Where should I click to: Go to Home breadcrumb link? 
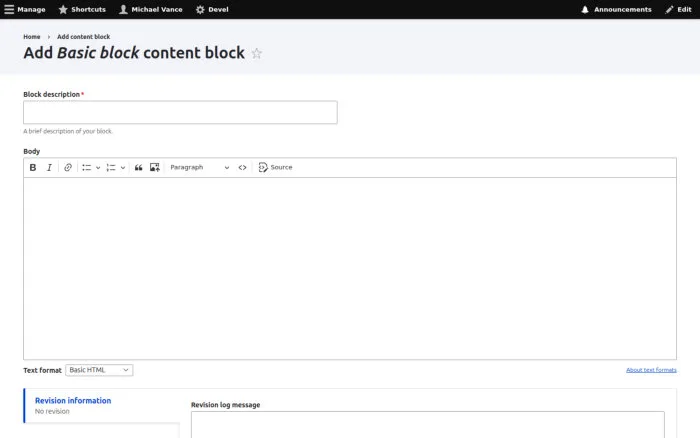[32, 37]
